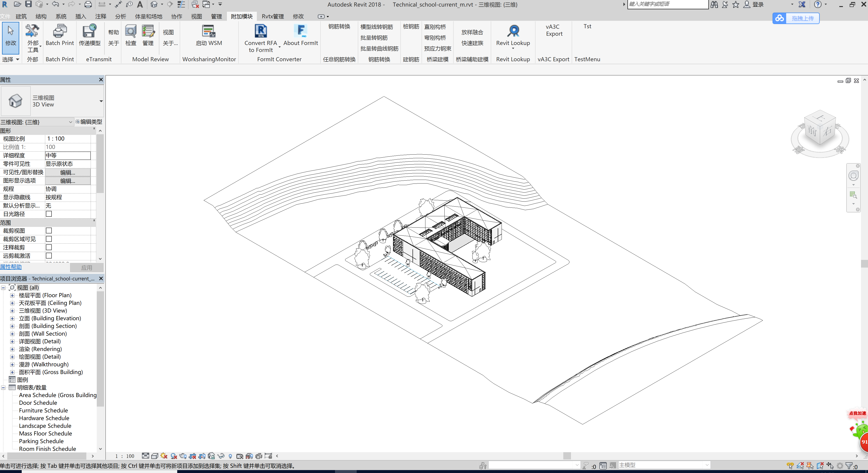Switch to the 建筑 ribbon tab

tap(21, 16)
